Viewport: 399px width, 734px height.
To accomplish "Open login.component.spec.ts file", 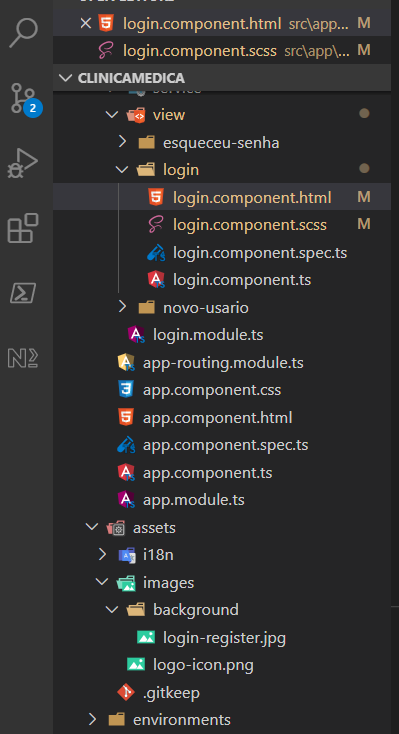I will tap(260, 253).
